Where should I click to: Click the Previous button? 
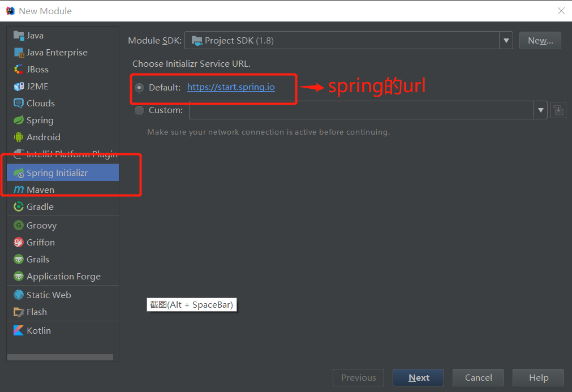tap(358, 377)
